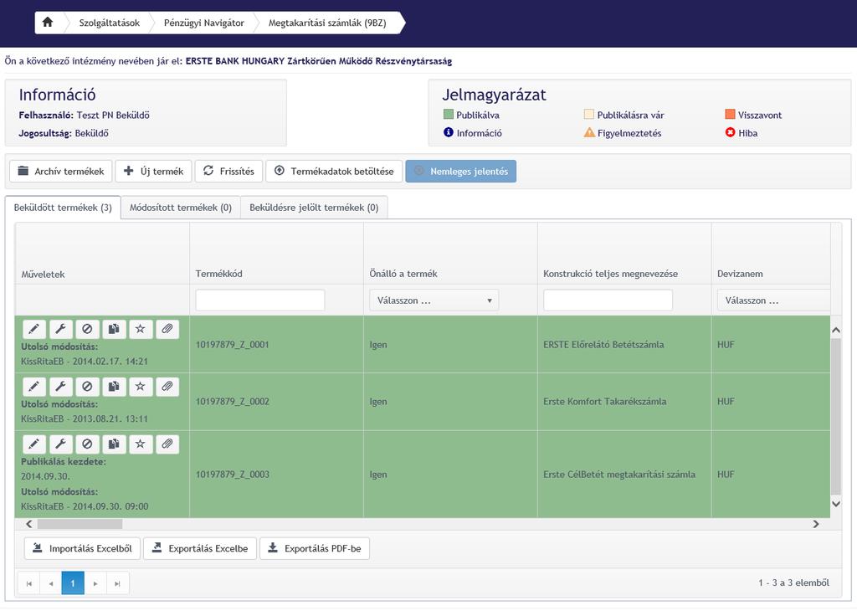Click the horizontal scrollbar thumb under table
Viewport: 857px width, 616px height.
(x=80, y=524)
